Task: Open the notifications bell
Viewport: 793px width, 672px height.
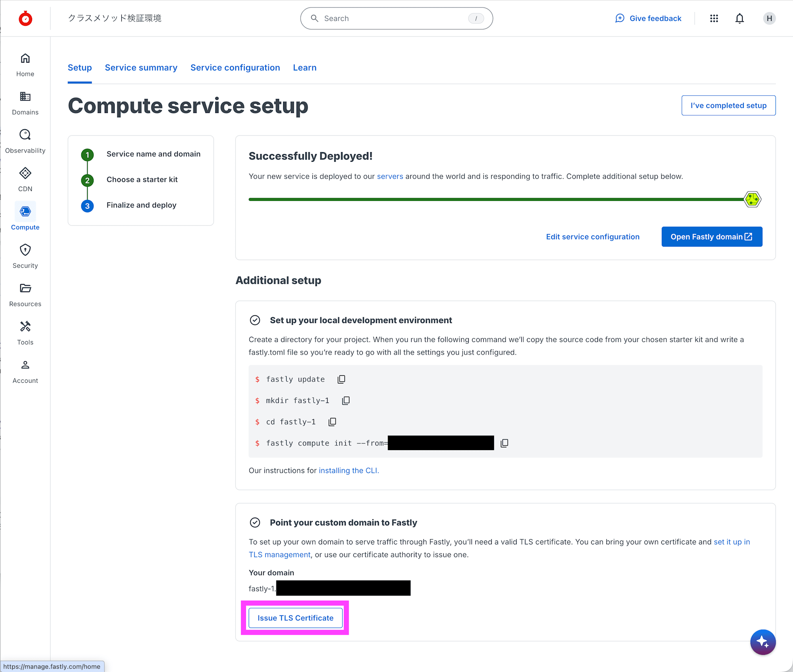Action: (x=739, y=18)
